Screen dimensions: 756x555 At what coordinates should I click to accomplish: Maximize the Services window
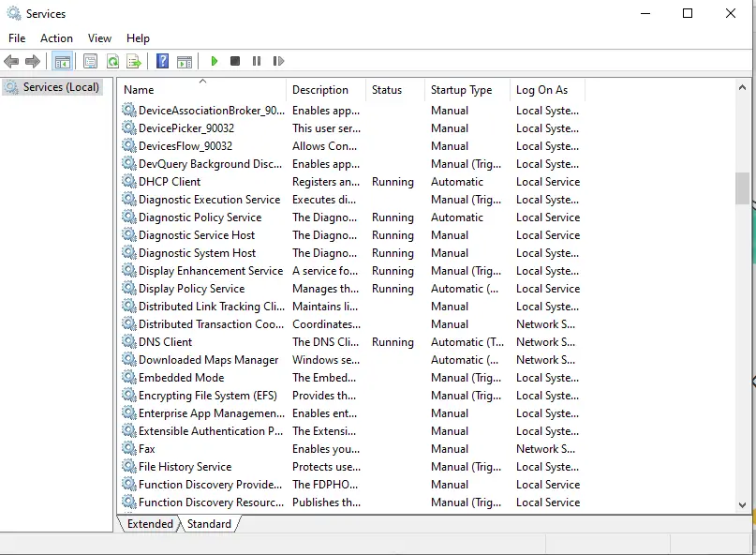(x=688, y=13)
